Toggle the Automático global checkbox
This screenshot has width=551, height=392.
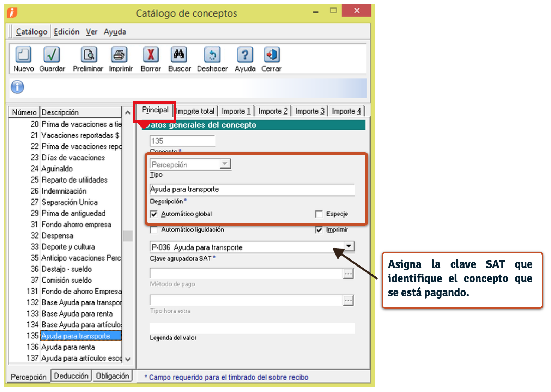point(154,214)
